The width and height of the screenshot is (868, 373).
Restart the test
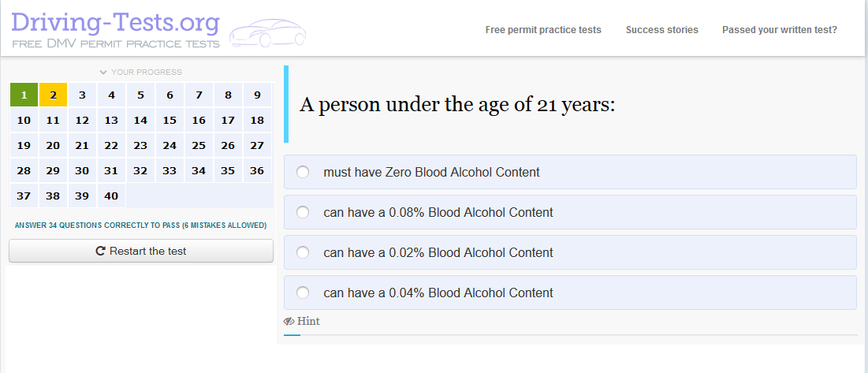pyautogui.click(x=141, y=251)
